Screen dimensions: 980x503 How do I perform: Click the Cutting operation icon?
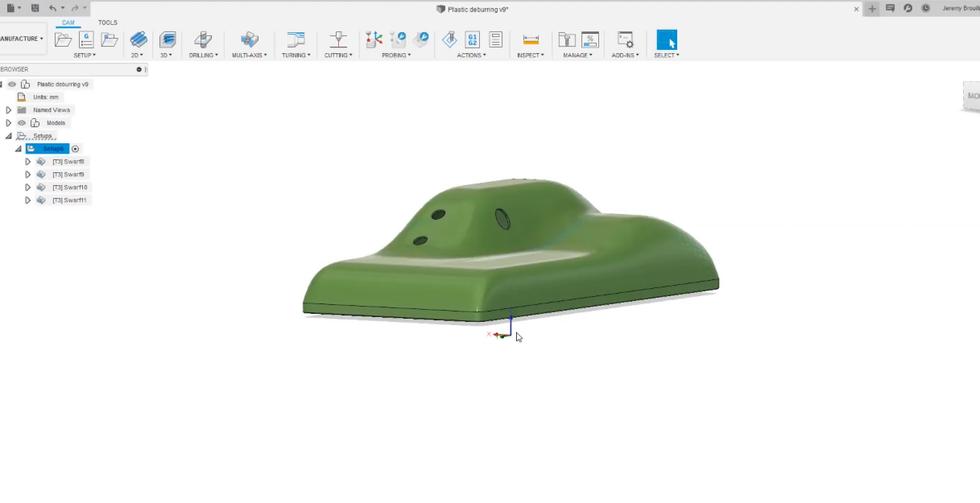click(x=338, y=39)
